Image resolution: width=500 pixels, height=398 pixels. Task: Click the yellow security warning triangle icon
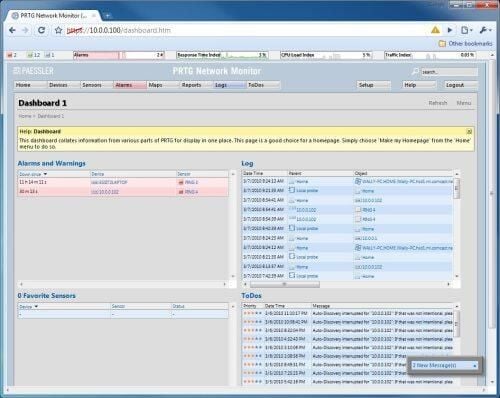(x=435, y=30)
